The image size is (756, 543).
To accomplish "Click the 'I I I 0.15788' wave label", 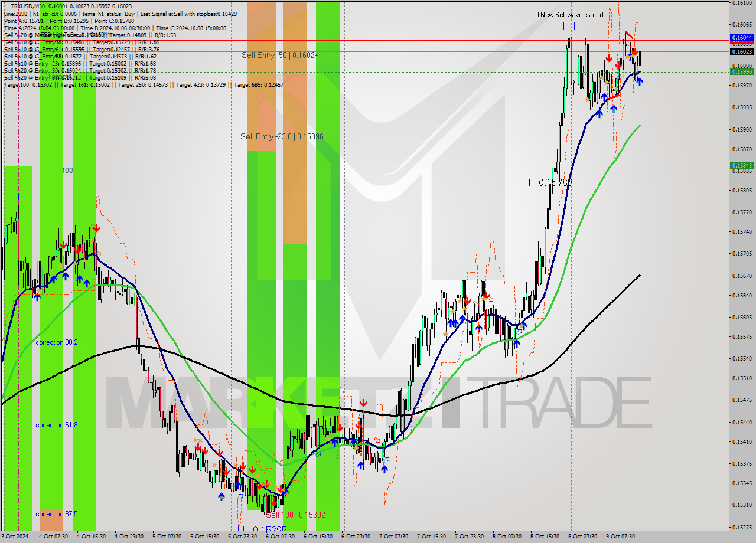I will (x=548, y=182).
